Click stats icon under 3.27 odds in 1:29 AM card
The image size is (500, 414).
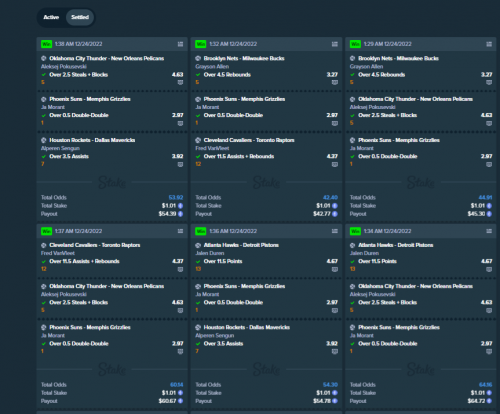click(x=489, y=82)
